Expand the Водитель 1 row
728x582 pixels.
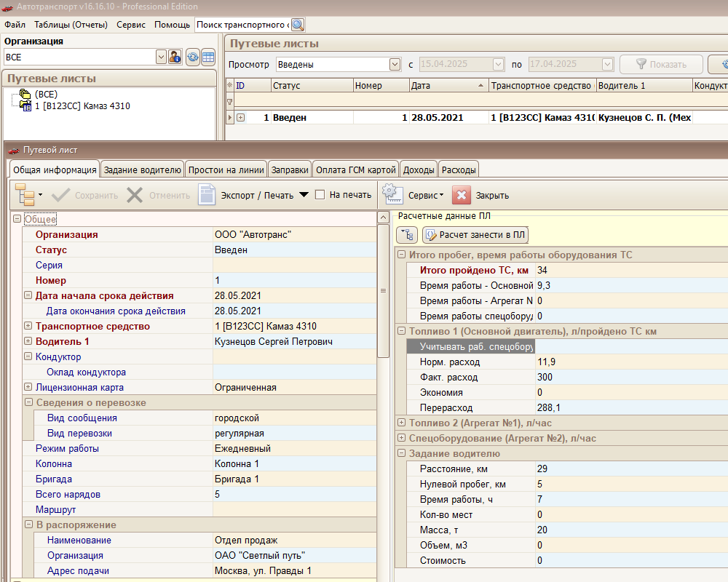point(28,341)
